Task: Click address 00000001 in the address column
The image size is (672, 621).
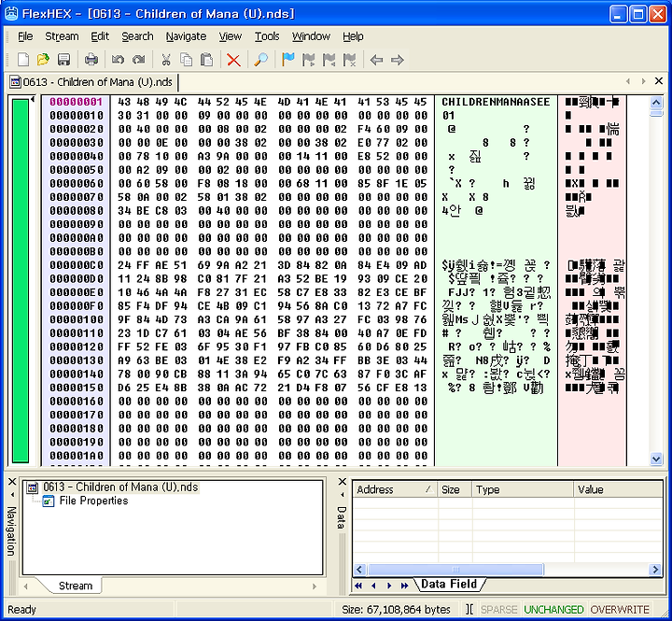Action: pyautogui.click(x=77, y=102)
